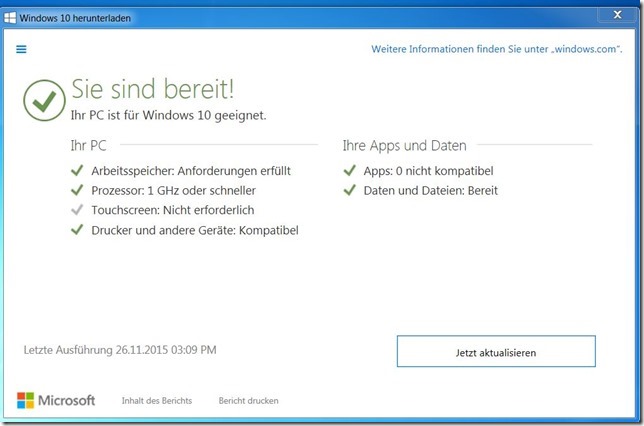Click 'Ihr PC' section heading
The width and height of the screenshot is (644, 426).
[88, 145]
